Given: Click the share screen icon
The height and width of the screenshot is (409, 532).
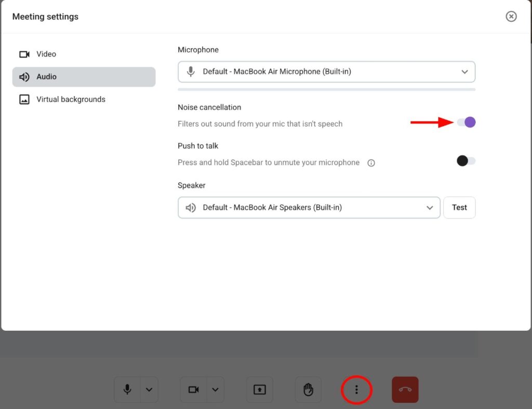Looking at the screenshot, I should pyautogui.click(x=260, y=390).
